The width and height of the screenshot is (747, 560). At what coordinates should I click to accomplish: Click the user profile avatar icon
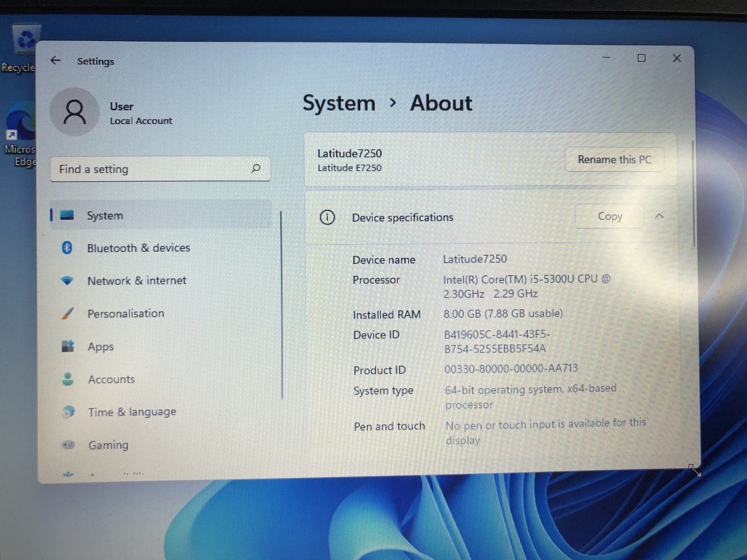click(75, 112)
